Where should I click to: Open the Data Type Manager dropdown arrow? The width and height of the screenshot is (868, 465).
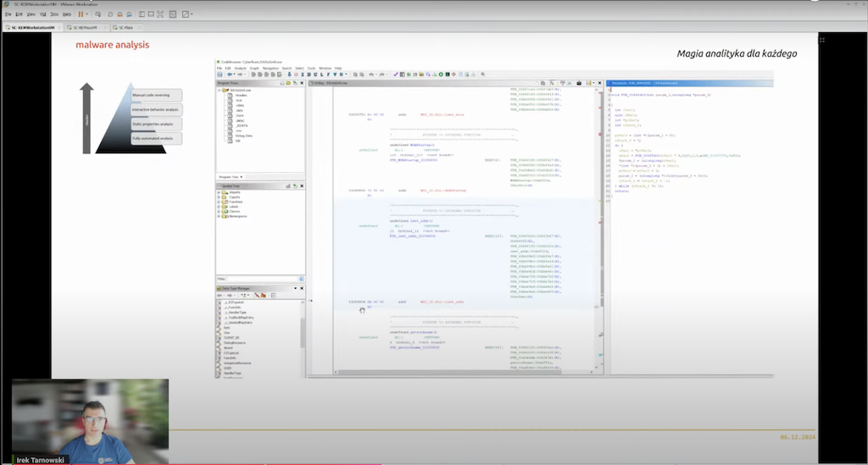pos(295,288)
